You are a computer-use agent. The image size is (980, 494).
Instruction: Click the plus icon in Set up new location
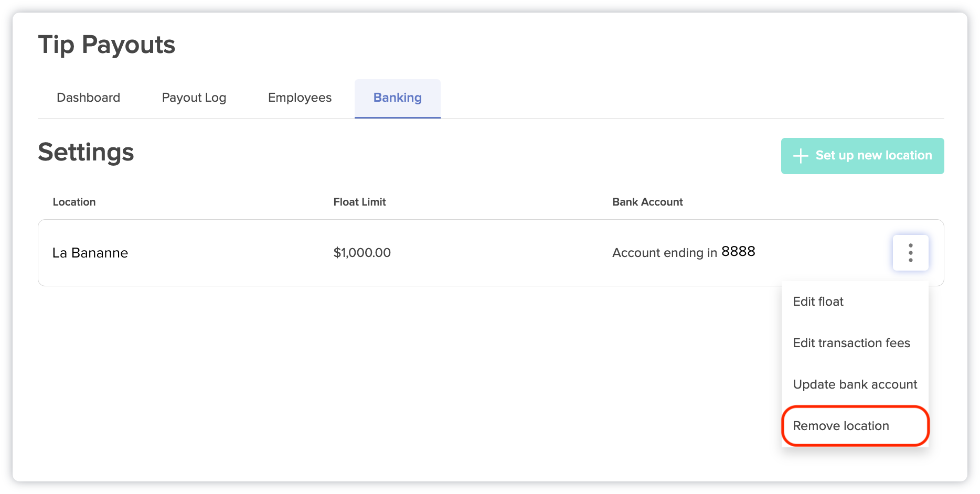(x=800, y=156)
